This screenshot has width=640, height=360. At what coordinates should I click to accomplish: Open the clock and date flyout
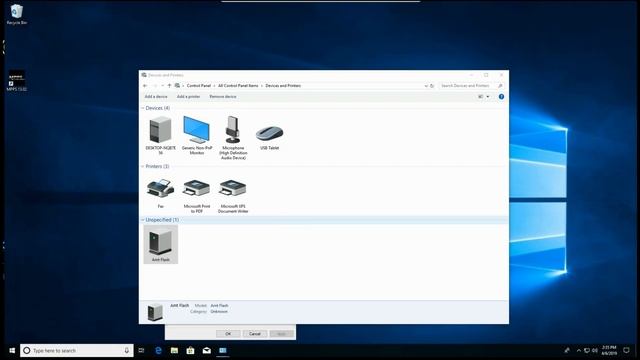(609, 351)
